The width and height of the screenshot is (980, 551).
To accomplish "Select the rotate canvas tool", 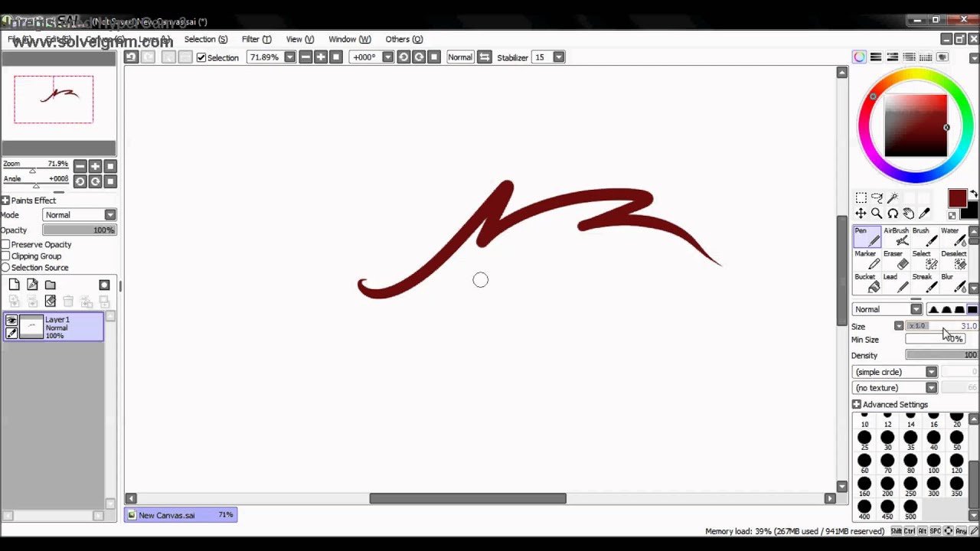I will (x=893, y=214).
